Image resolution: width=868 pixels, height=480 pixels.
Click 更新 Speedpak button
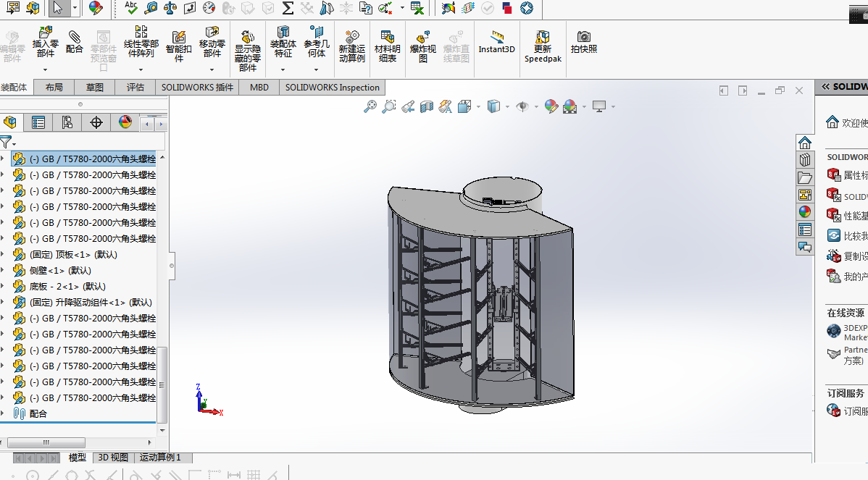coord(543,46)
